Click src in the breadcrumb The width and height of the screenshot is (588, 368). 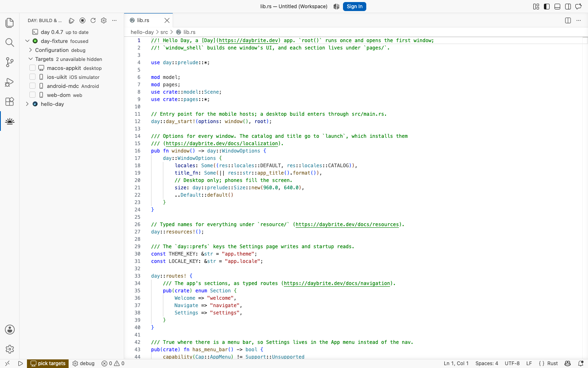(x=164, y=32)
